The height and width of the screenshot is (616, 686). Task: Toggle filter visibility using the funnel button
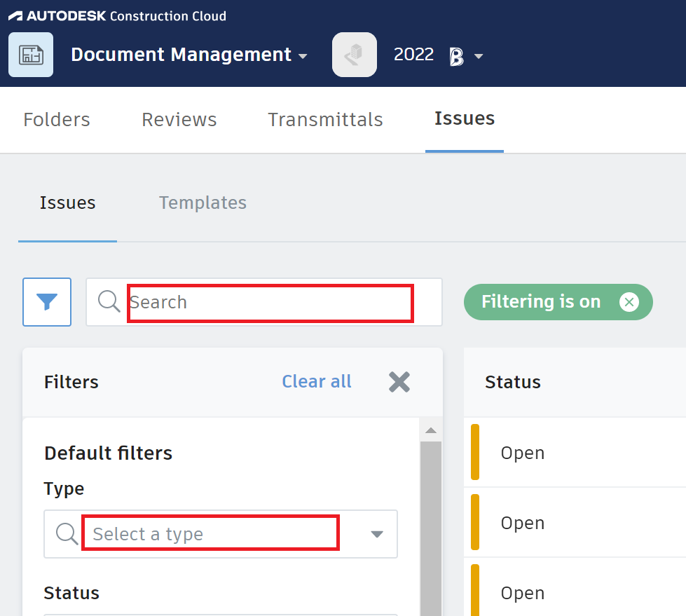point(46,302)
